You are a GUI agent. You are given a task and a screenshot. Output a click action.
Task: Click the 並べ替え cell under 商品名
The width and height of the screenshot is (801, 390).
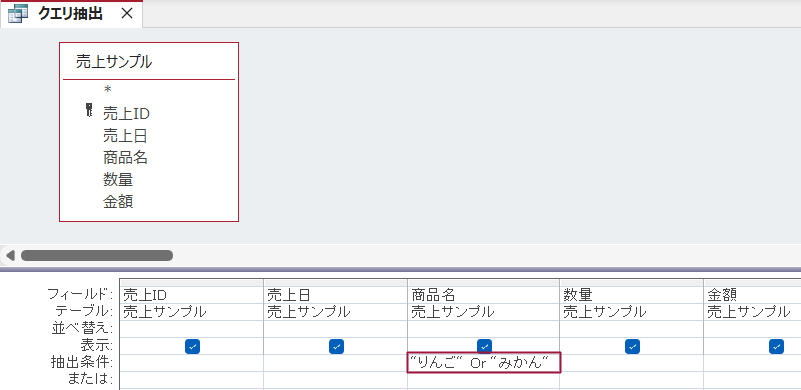point(484,329)
